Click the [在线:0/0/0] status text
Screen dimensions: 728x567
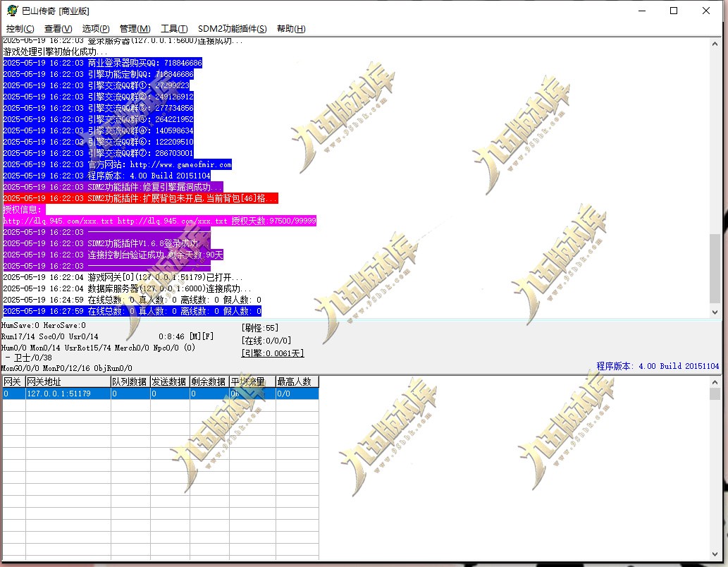[x=266, y=341]
